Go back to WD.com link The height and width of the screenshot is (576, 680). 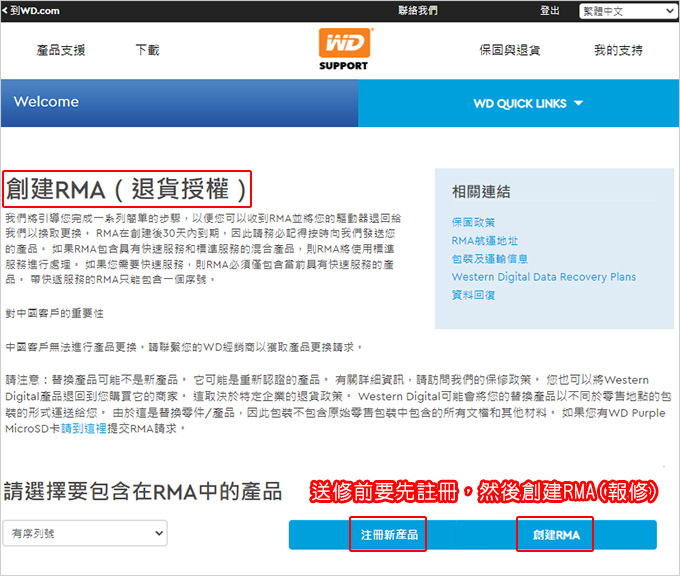click(31, 10)
